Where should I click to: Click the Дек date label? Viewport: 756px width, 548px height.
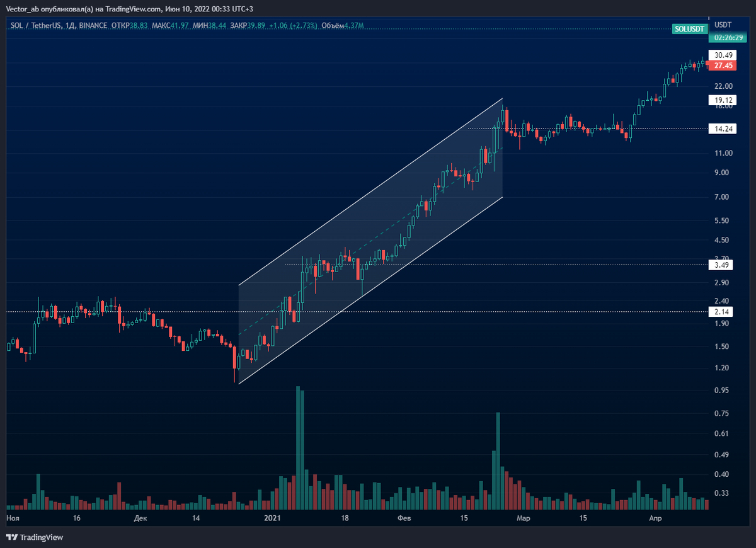point(140,518)
